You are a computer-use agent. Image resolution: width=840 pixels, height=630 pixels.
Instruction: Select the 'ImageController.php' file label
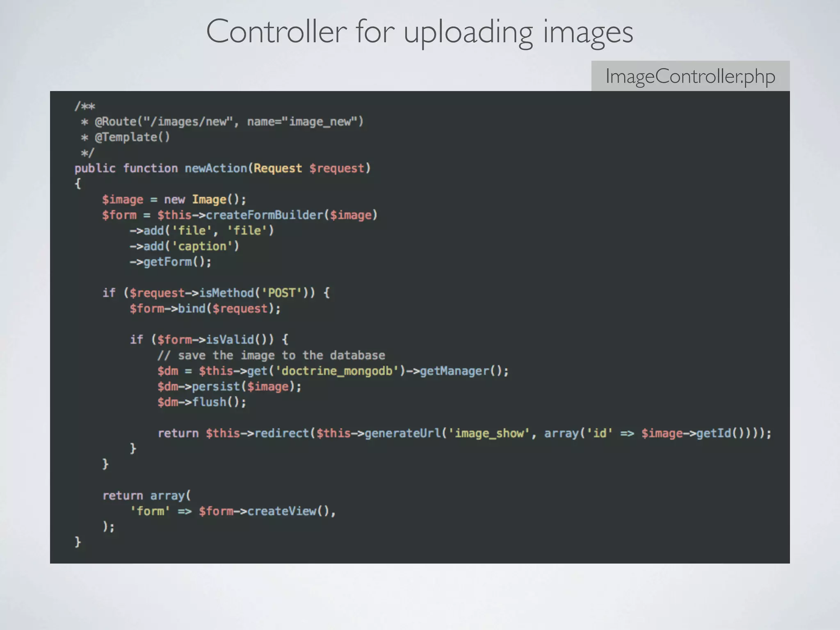690,76
